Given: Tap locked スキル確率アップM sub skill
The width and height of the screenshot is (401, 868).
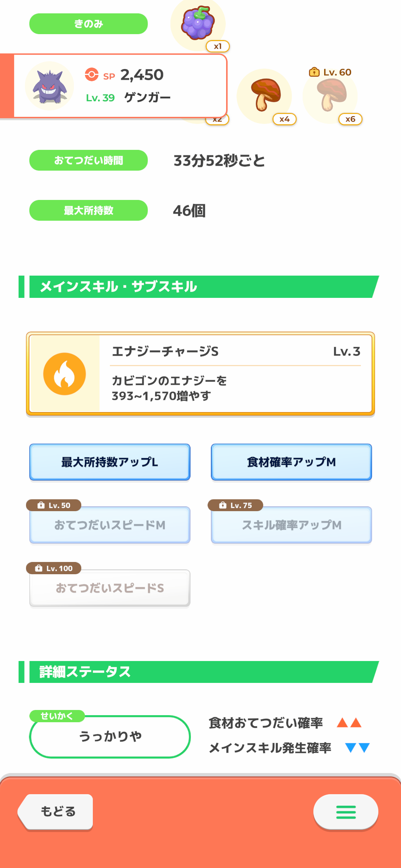Looking at the screenshot, I should (x=291, y=525).
